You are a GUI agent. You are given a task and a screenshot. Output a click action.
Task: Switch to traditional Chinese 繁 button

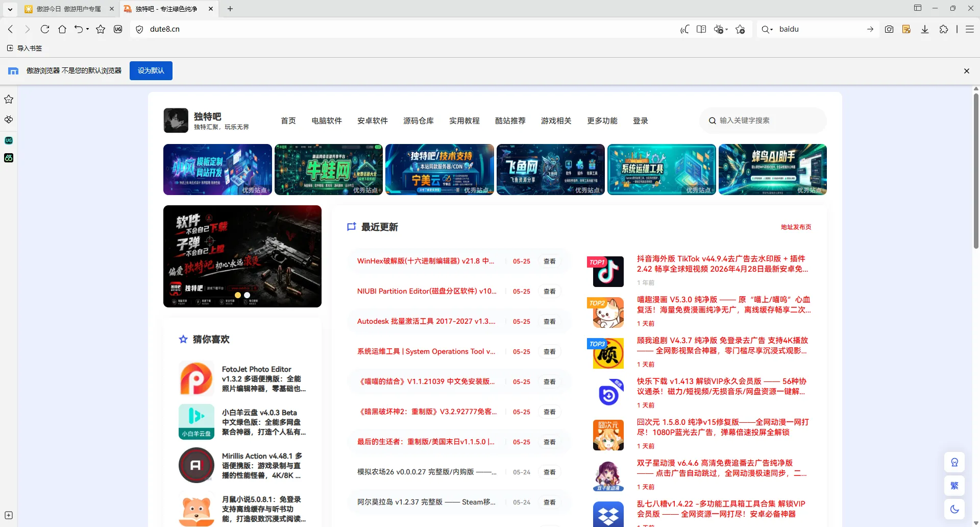pos(954,486)
